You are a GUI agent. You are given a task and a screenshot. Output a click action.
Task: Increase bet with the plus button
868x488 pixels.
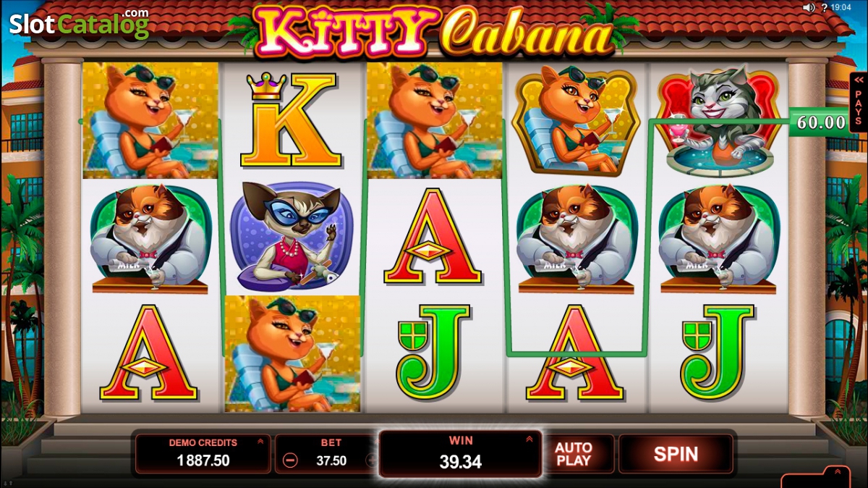point(372,460)
